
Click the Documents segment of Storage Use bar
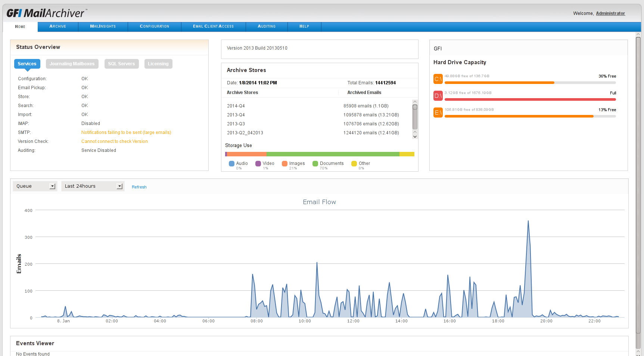(x=333, y=154)
